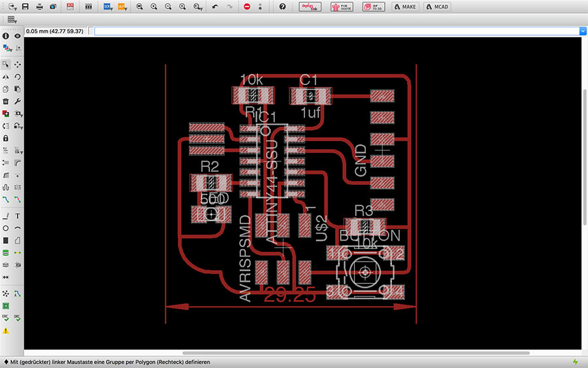This screenshot has width=588, height=368.
Task: Select the Rectangle tool
Action: point(6,241)
